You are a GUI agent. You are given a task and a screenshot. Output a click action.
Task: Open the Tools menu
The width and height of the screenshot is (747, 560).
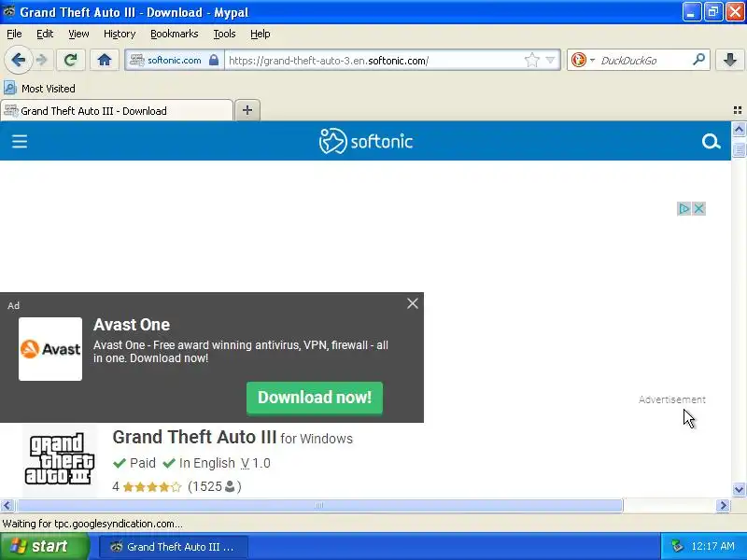coord(224,34)
